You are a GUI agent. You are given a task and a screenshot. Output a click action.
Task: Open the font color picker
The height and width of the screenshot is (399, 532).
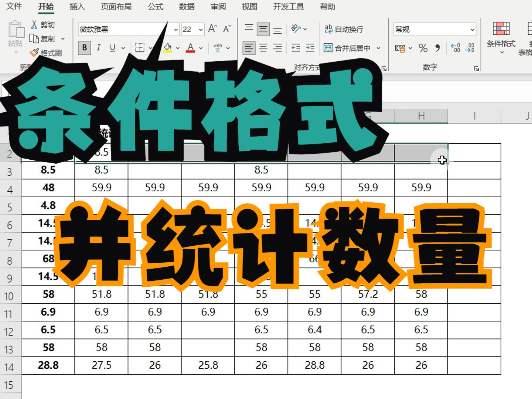(x=201, y=48)
